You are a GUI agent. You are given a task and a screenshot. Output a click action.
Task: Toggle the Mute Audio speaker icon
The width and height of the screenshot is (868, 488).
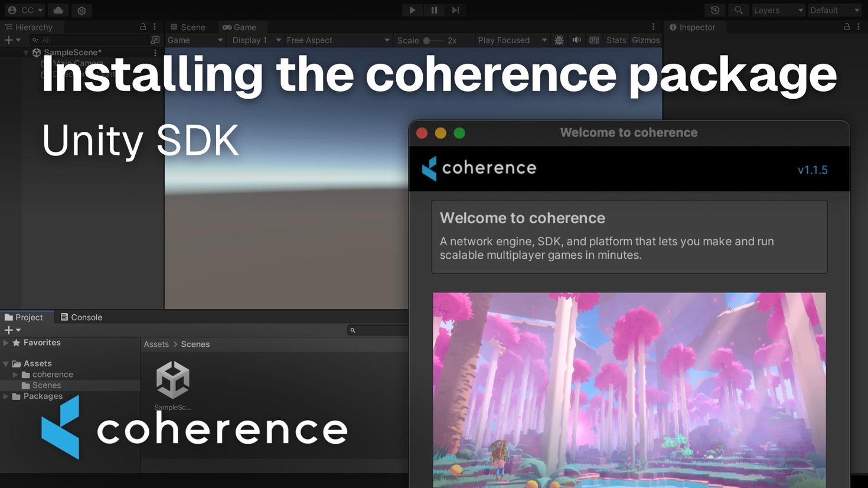[576, 40]
